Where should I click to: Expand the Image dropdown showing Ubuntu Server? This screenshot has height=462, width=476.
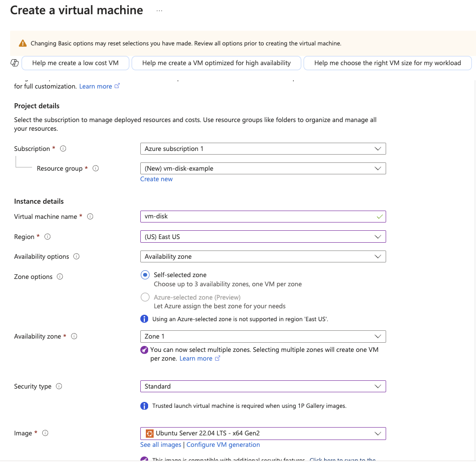pos(263,434)
